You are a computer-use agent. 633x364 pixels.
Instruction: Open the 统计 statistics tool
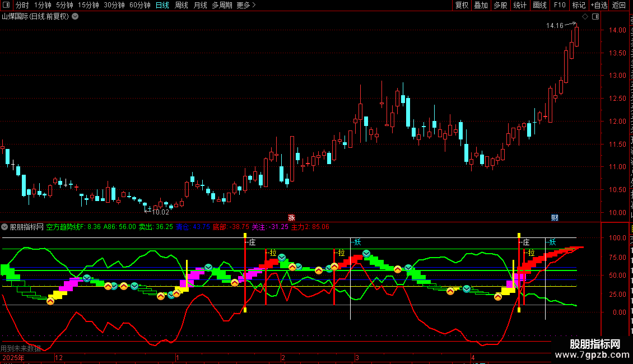520,5
